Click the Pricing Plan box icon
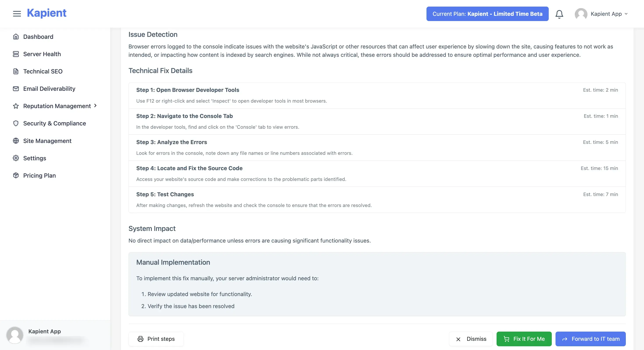 (16, 175)
